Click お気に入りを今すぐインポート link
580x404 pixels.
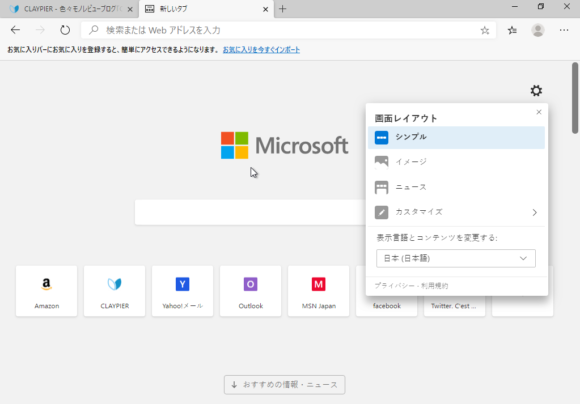(261, 50)
